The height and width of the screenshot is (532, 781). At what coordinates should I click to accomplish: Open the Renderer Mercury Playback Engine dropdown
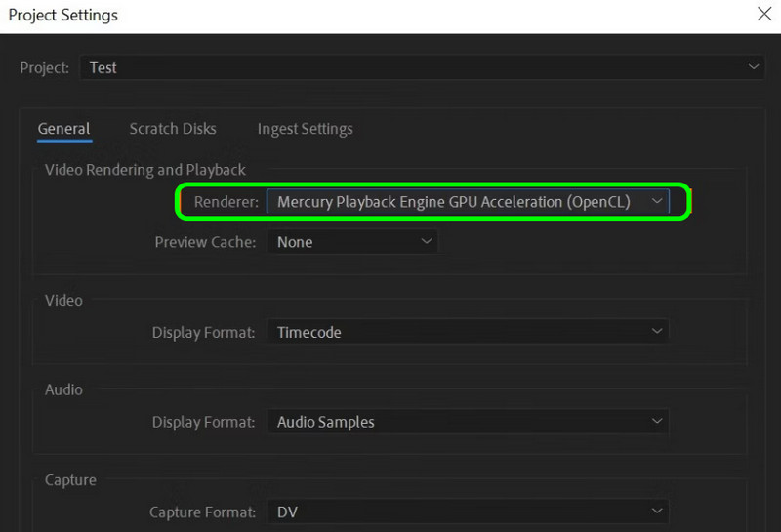click(454, 202)
